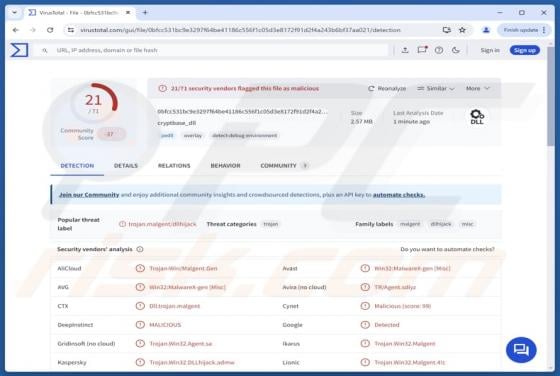Click the community score -37 badge
The height and width of the screenshot is (376, 560).
click(111, 134)
